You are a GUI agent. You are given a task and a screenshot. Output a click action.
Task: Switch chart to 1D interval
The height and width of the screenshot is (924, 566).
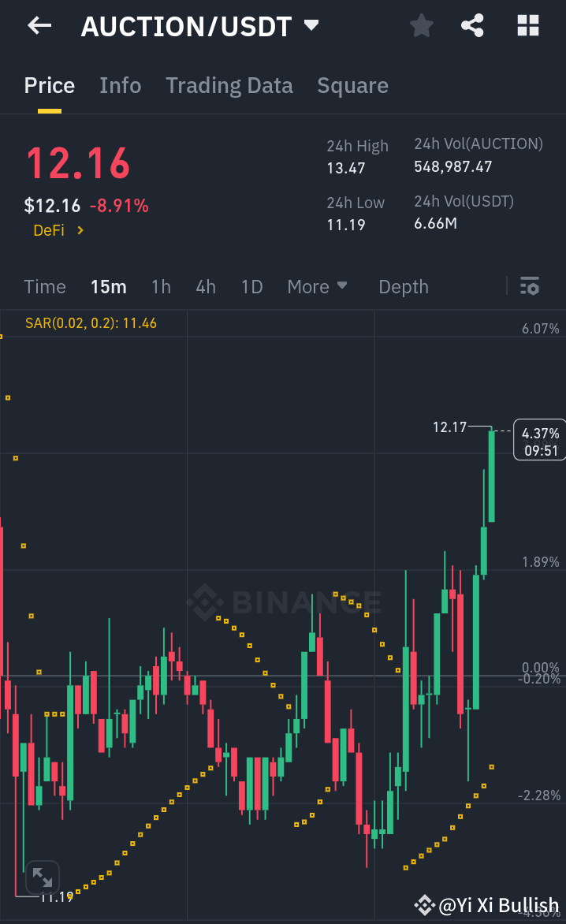tap(251, 286)
